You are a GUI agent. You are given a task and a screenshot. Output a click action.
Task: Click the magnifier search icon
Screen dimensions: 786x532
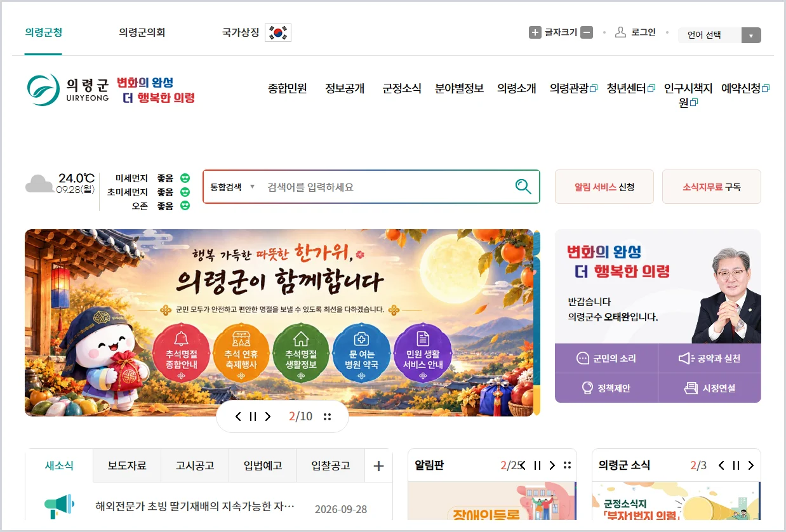coord(523,187)
